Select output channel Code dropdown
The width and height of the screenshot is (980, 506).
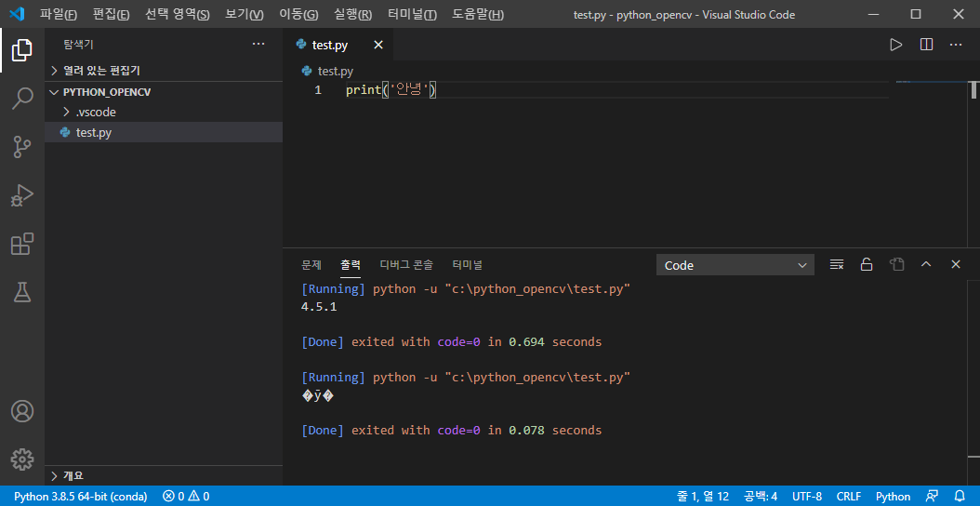coord(735,265)
